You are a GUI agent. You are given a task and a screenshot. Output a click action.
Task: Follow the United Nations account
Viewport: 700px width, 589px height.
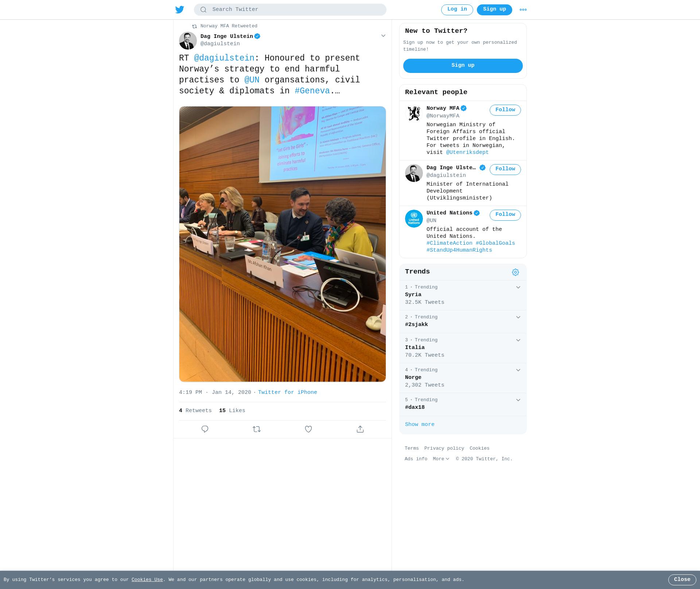[x=505, y=215]
